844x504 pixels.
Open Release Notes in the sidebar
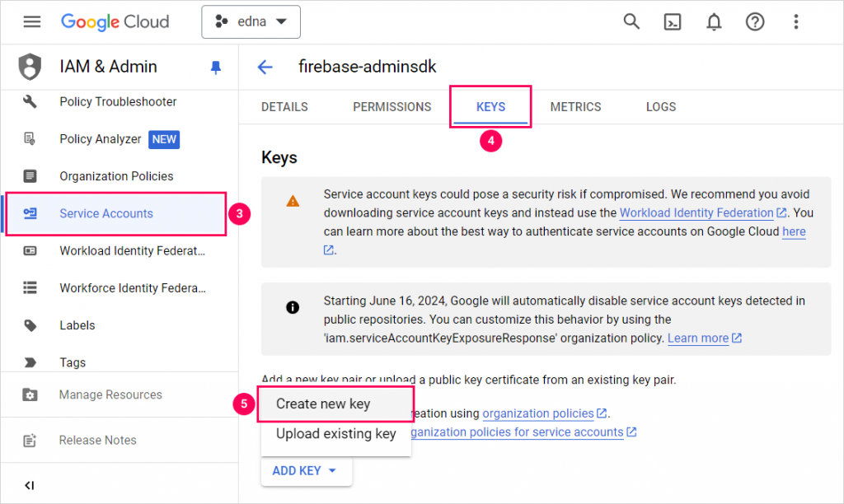tap(97, 440)
